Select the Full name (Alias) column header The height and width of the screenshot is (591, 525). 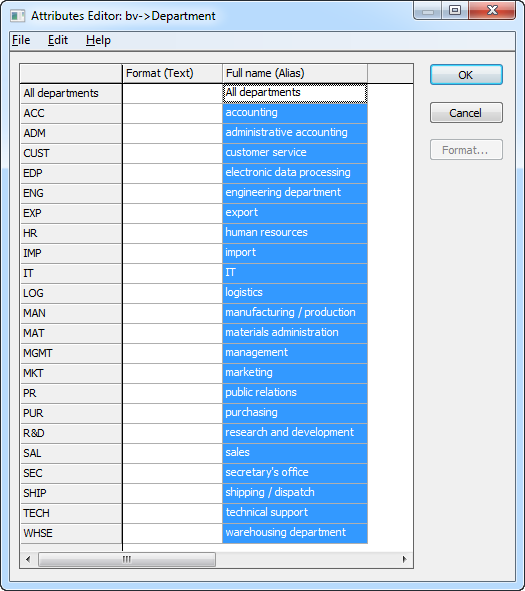tap(295, 73)
